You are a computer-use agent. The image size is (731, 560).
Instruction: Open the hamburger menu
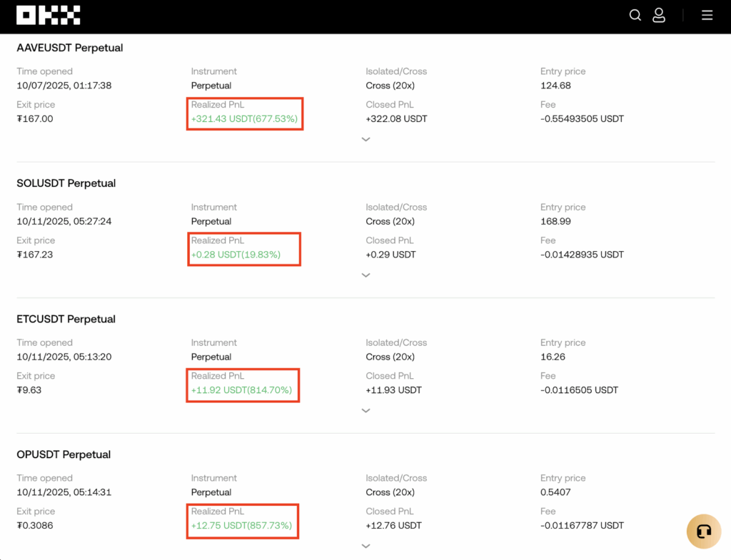click(707, 15)
